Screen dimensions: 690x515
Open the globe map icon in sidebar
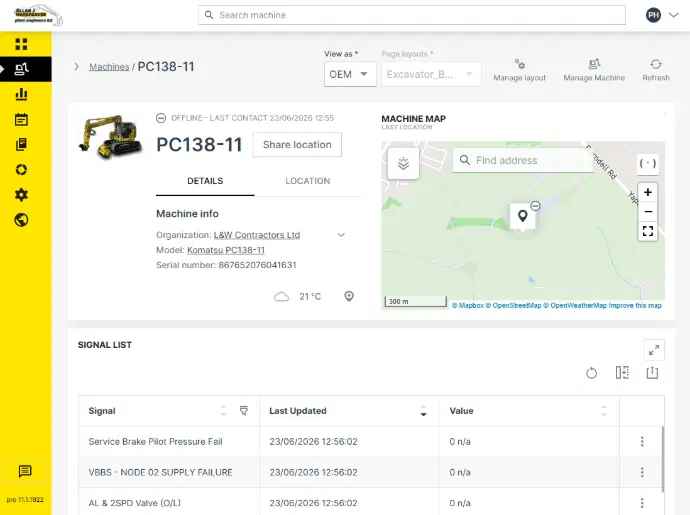[x=21, y=220]
